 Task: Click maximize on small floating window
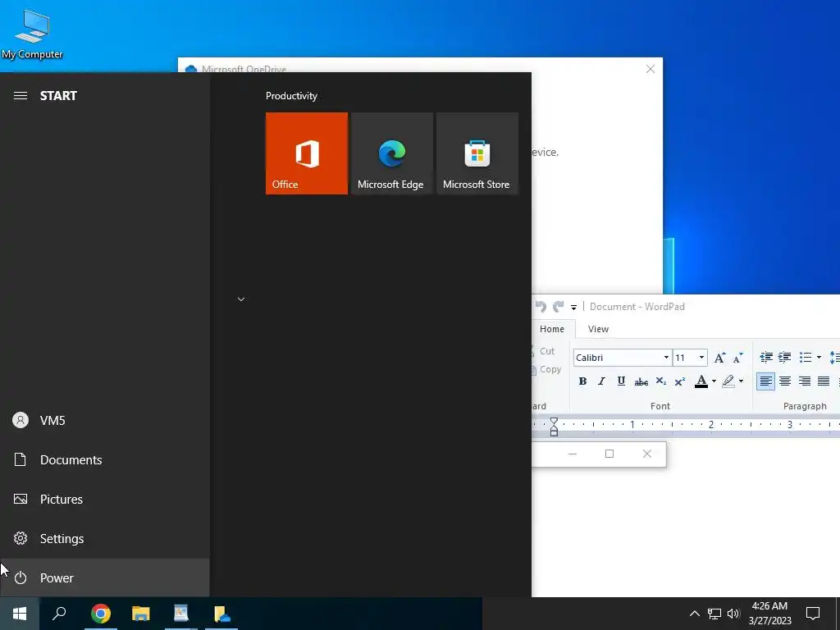pyautogui.click(x=609, y=454)
